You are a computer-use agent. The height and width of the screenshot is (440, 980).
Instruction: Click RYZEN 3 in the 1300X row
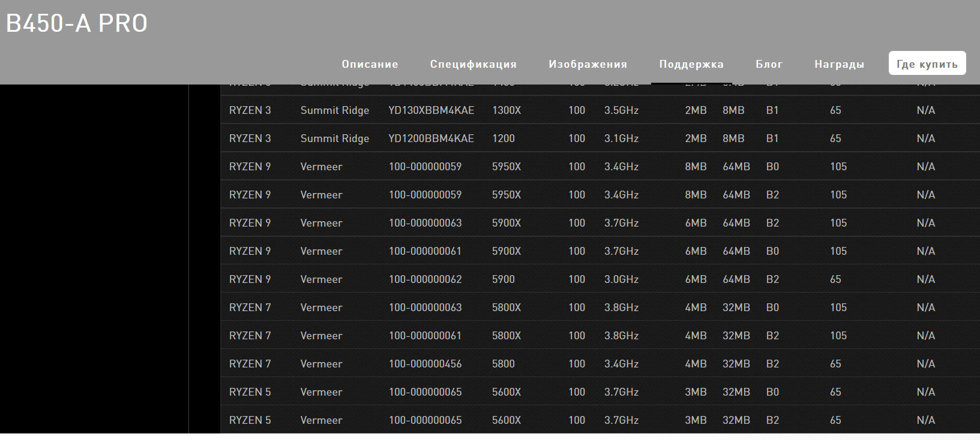click(x=250, y=110)
